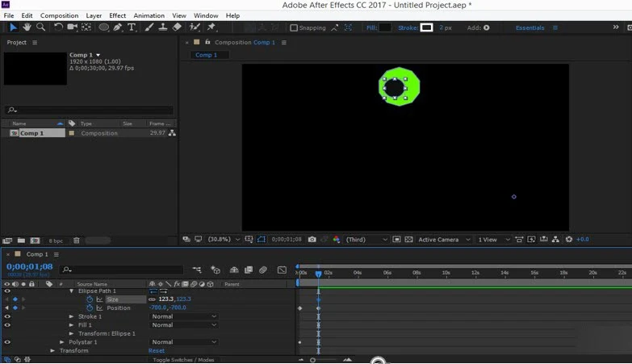Select the Rotation tool
Screen dimensions: 632x364
point(58,27)
